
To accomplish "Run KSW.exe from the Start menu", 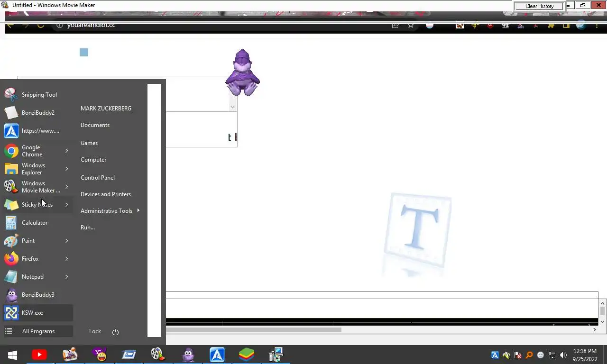I will 38,313.
